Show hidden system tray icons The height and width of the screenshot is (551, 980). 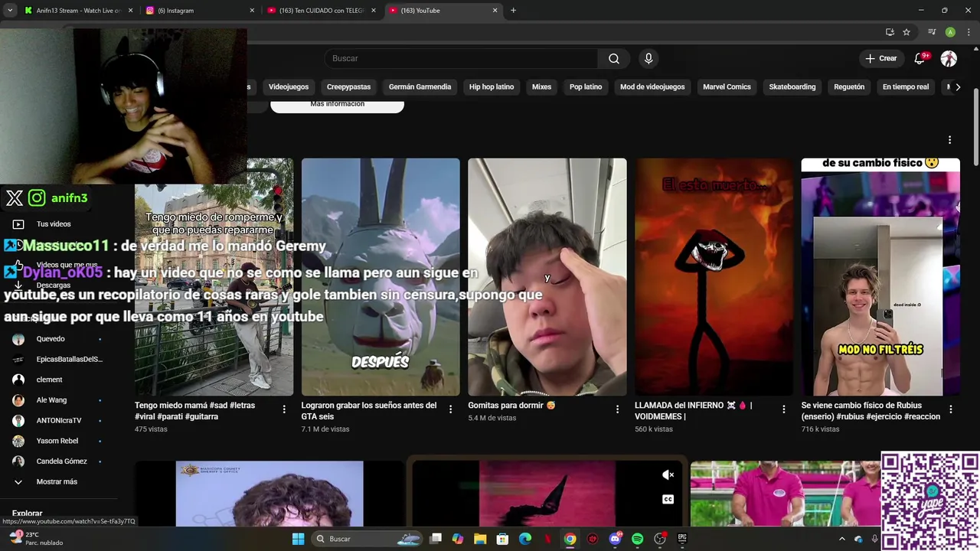[x=842, y=539]
